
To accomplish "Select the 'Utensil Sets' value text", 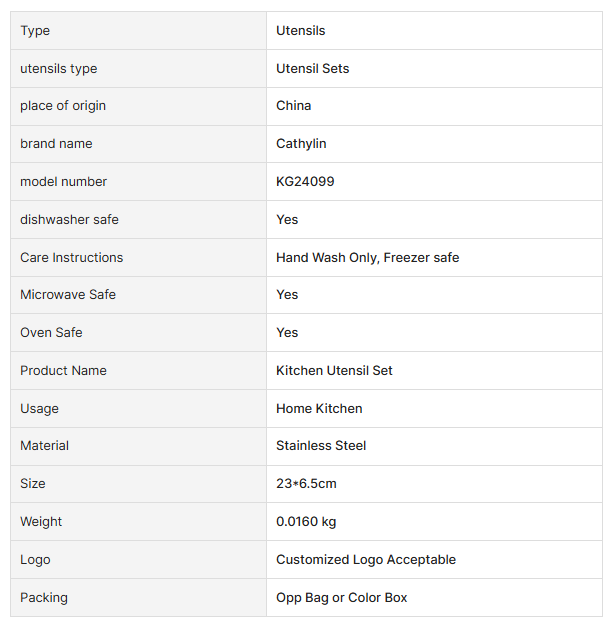I will coord(312,69).
